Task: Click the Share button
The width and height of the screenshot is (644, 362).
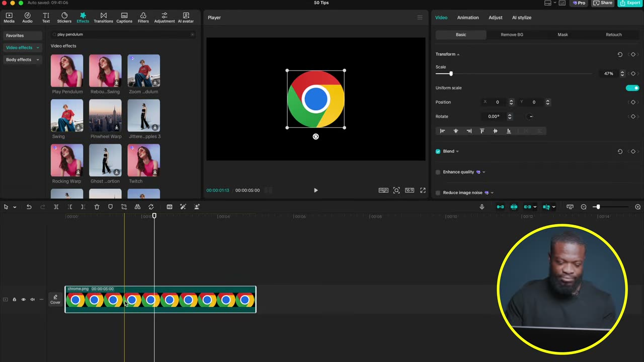Action: point(603,3)
